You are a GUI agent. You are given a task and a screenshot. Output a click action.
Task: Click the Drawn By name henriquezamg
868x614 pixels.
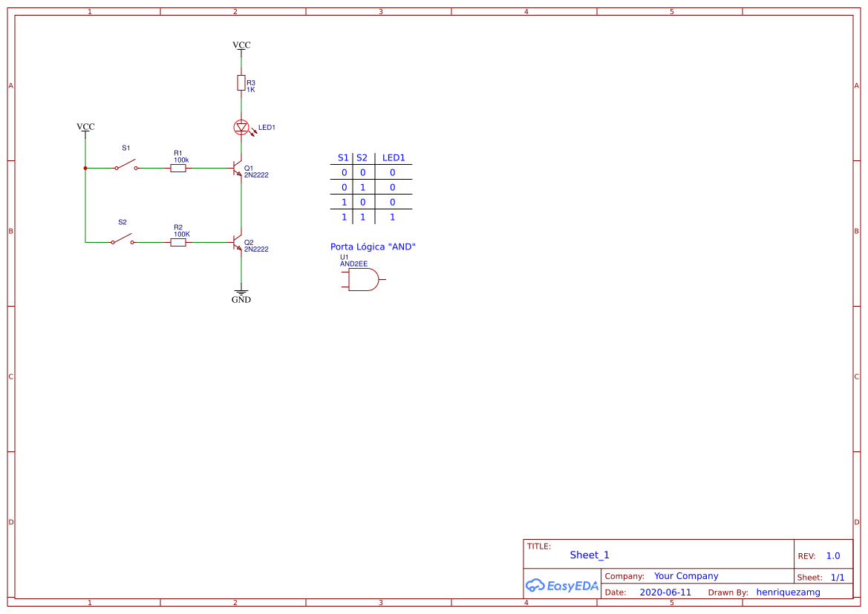(x=789, y=592)
